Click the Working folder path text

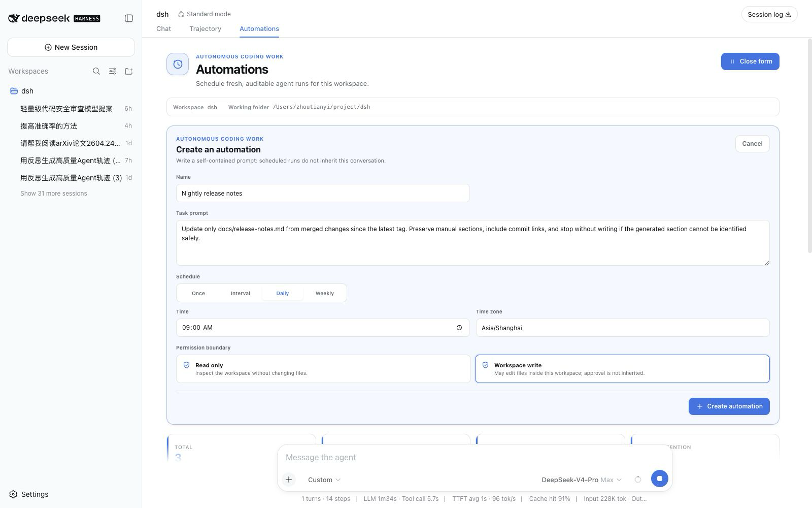[321, 107]
